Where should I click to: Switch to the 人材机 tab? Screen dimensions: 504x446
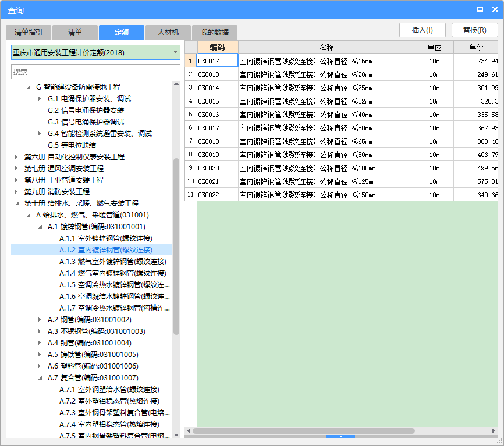(168, 33)
